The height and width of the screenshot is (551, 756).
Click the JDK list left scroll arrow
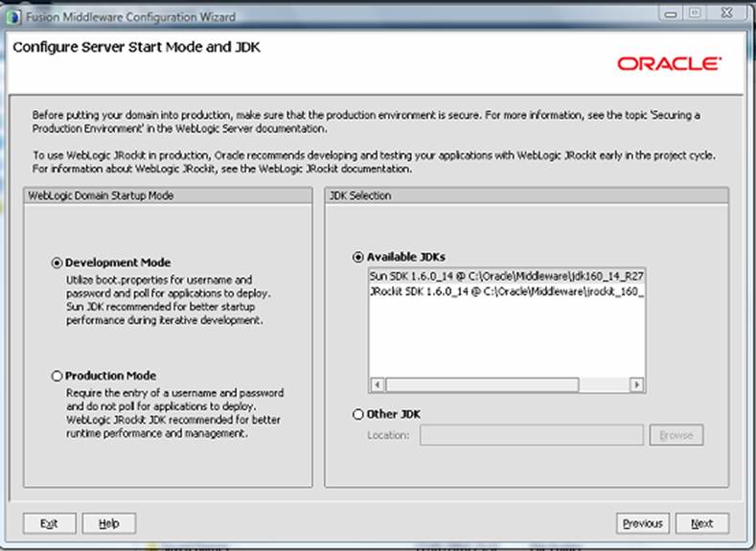click(x=377, y=384)
